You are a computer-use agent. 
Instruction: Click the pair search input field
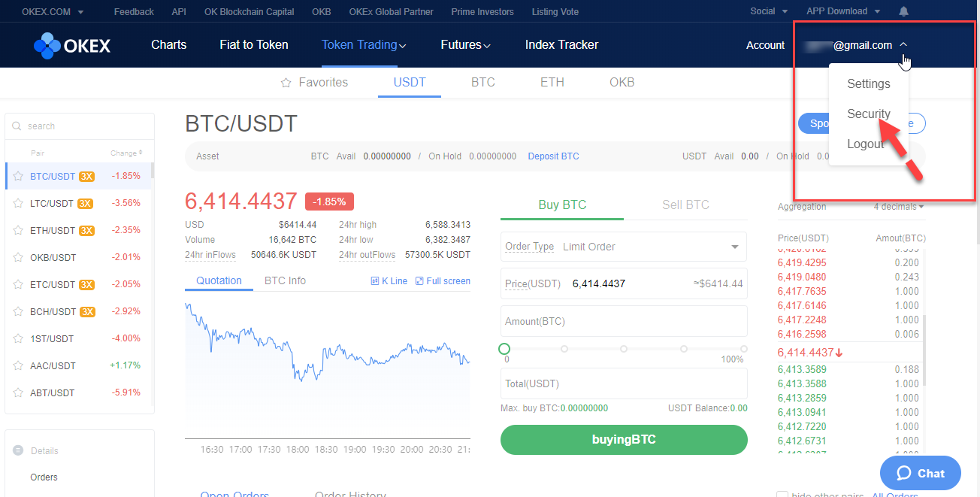[x=80, y=126]
